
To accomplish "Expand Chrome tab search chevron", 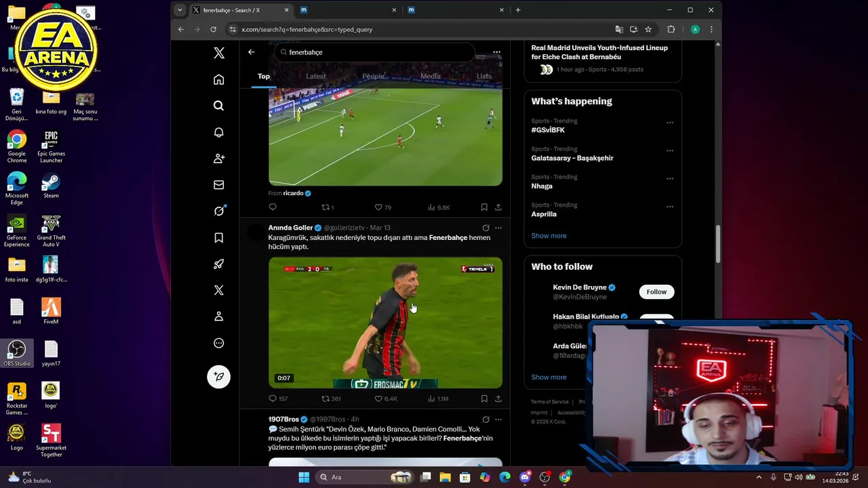I will (180, 10).
